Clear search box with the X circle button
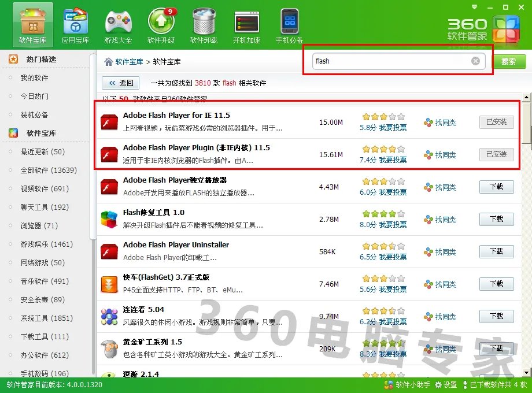The image size is (532, 393). point(475,61)
